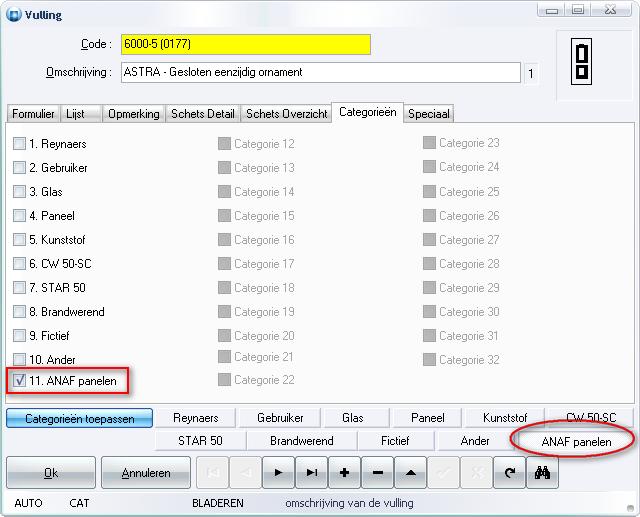Image resolution: width=640 pixels, height=517 pixels.
Task: Click the Annuleren button
Action: pyautogui.click(x=146, y=473)
